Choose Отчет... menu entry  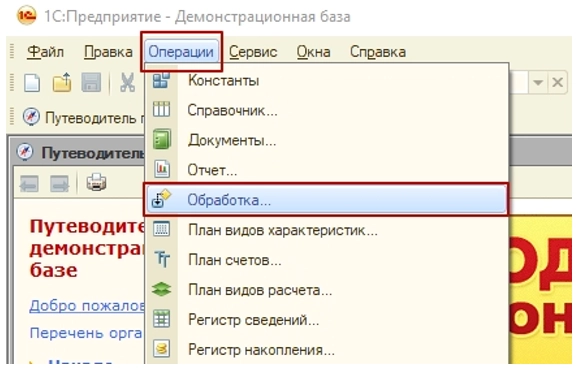pos(326,170)
